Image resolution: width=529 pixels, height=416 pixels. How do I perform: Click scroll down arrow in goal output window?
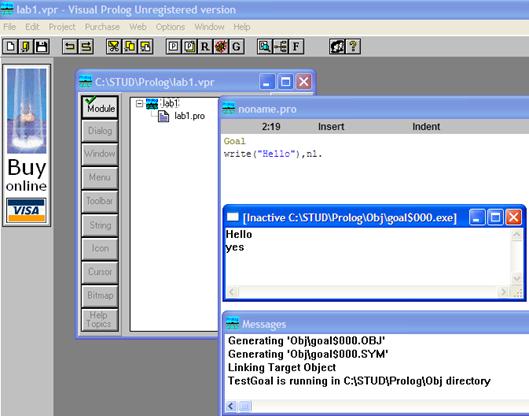click(x=517, y=278)
